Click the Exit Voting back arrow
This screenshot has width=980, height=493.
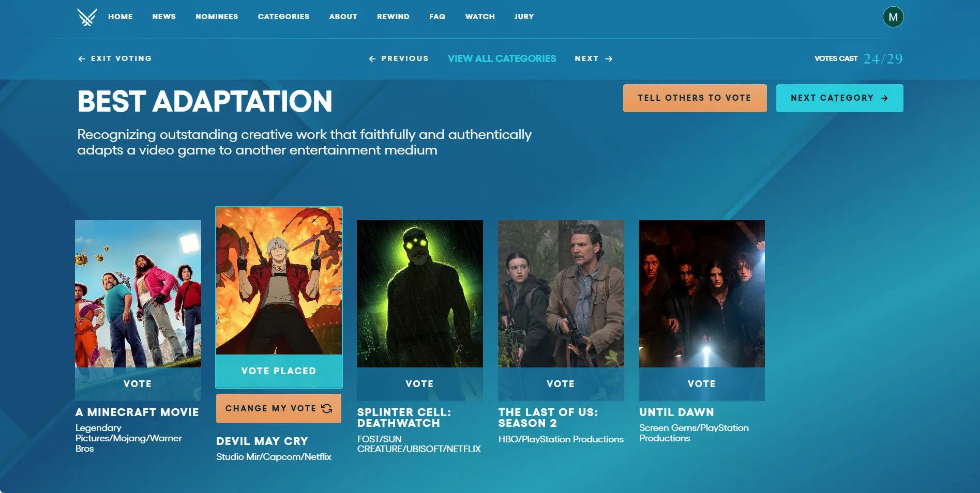pyautogui.click(x=82, y=59)
